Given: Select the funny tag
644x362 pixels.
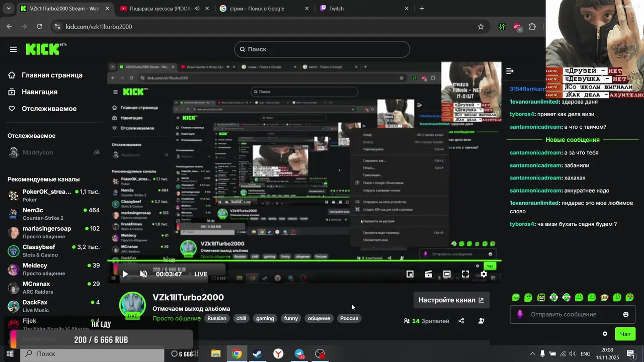Looking at the screenshot, I should 291,318.
